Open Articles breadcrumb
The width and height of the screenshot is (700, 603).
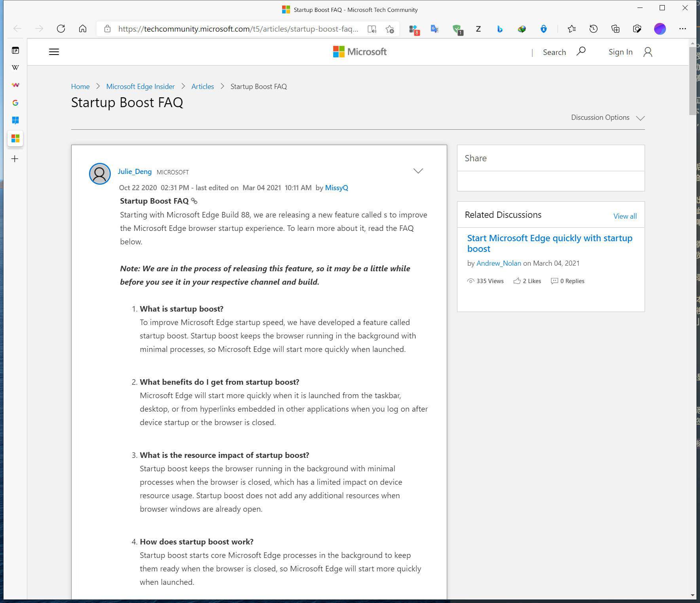[203, 87]
